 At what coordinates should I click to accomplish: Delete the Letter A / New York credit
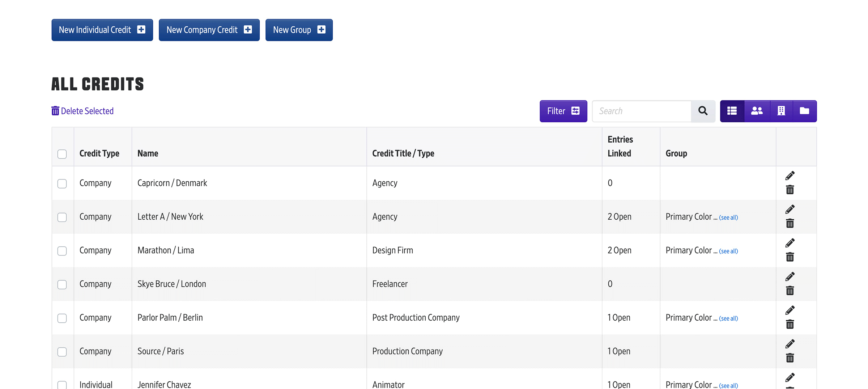[790, 223]
